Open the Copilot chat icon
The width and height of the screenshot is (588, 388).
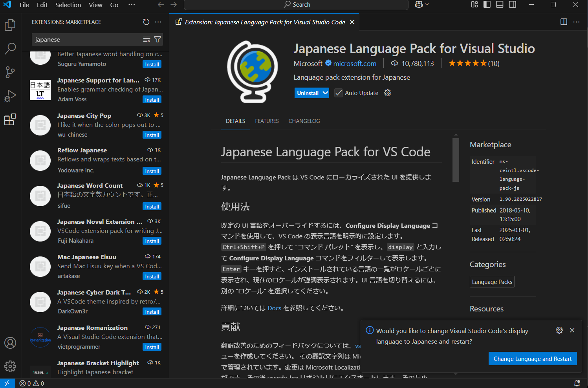point(419,4)
